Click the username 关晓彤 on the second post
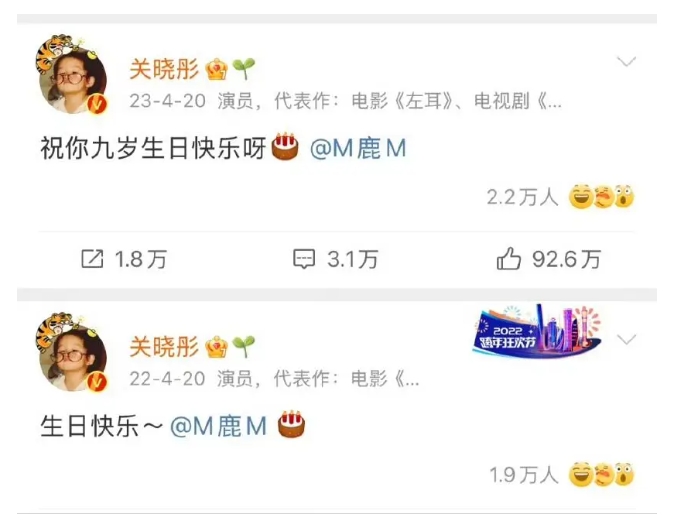This screenshot has width=675, height=531. [x=164, y=347]
